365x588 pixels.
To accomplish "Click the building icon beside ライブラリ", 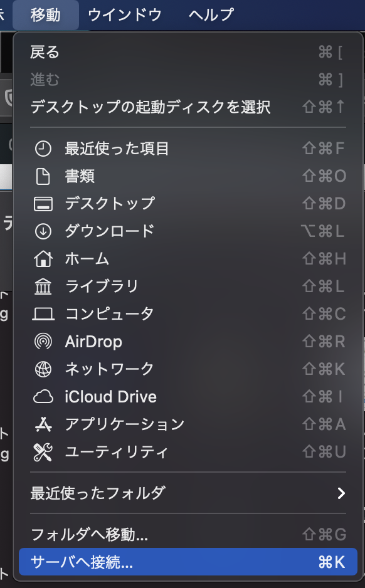I will [43, 286].
